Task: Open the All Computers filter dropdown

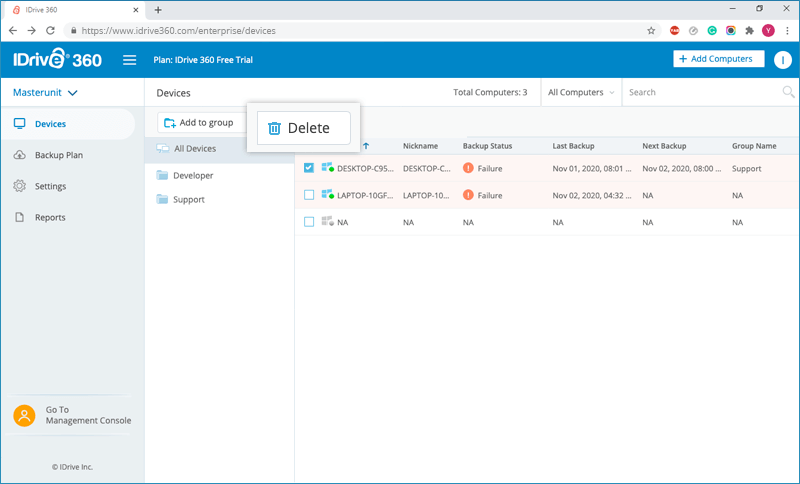Action: [581, 92]
